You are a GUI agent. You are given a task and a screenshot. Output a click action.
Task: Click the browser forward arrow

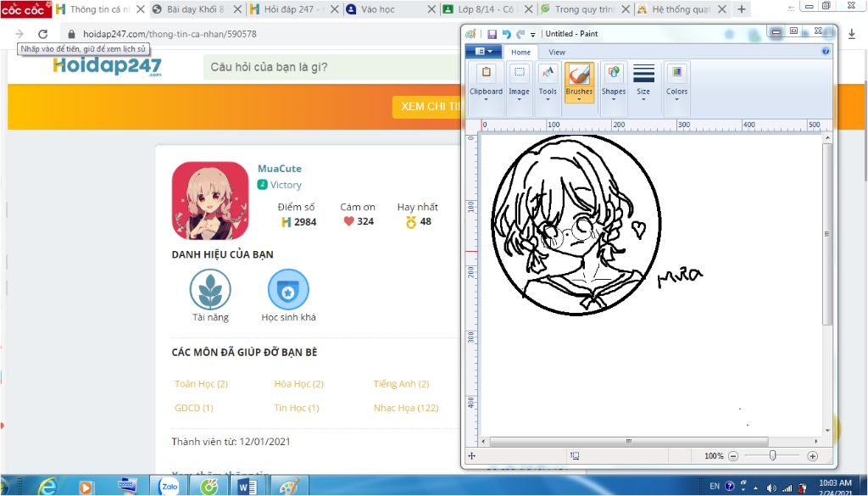pos(19,34)
